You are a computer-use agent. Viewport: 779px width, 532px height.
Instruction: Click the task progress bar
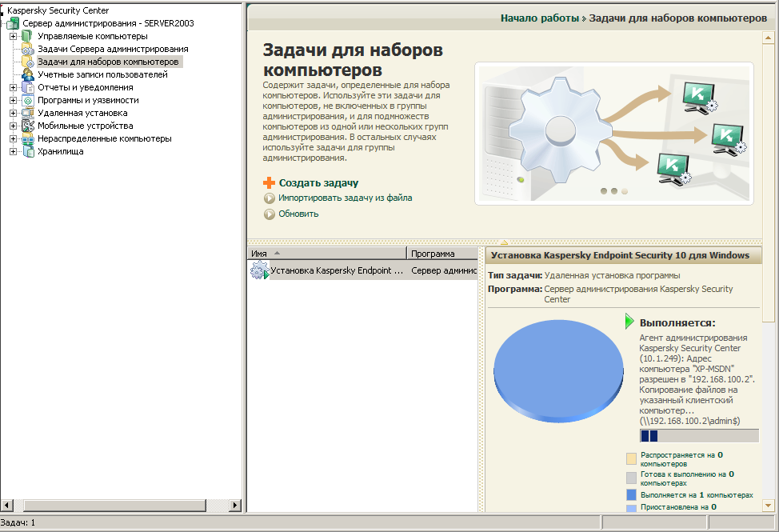(699, 436)
